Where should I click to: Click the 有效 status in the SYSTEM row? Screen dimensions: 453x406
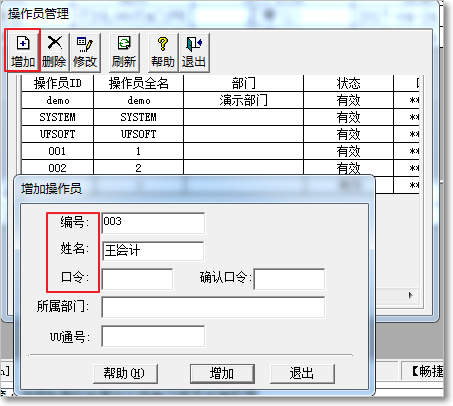coord(349,117)
